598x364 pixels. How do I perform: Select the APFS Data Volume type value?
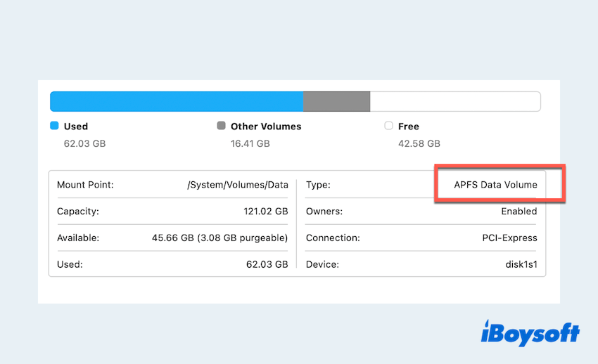(x=495, y=185)
